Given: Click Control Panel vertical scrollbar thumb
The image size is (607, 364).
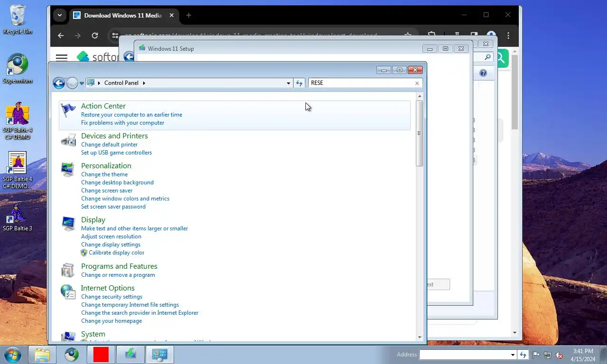Looking at the screenshot, I should point(419,133).
